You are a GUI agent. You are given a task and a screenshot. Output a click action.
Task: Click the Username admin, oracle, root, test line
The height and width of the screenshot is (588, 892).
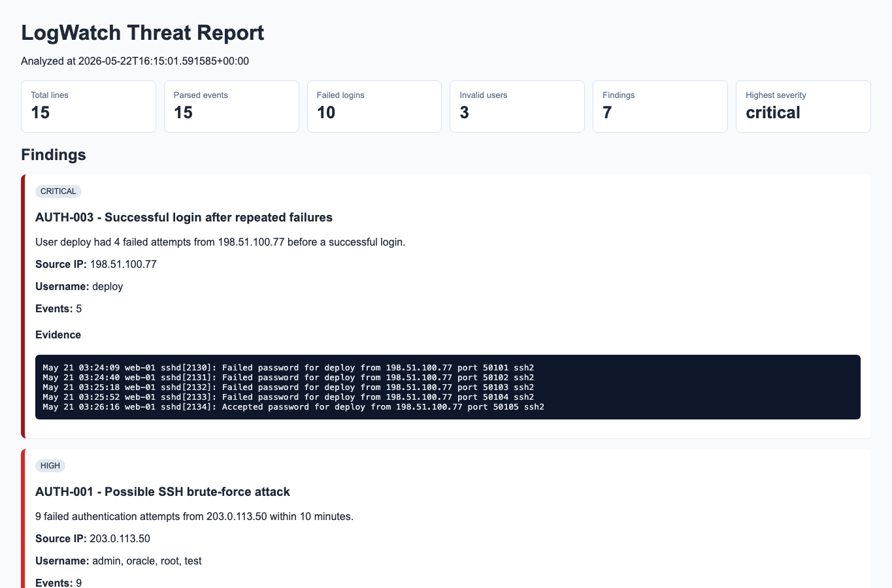[x=118, y=561]
